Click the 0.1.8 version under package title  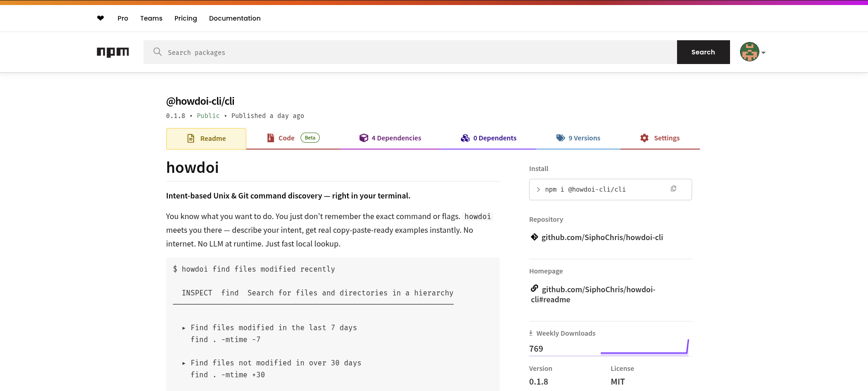(175, 116)
